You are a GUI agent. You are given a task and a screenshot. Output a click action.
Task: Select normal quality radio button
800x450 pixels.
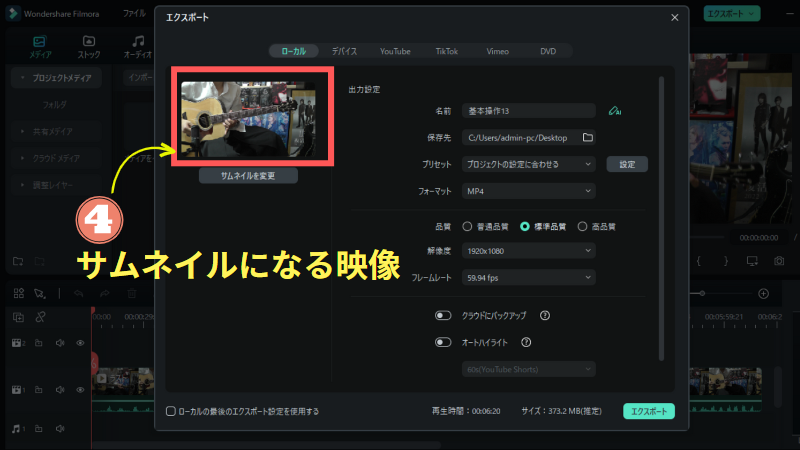[x=467, y=227]
